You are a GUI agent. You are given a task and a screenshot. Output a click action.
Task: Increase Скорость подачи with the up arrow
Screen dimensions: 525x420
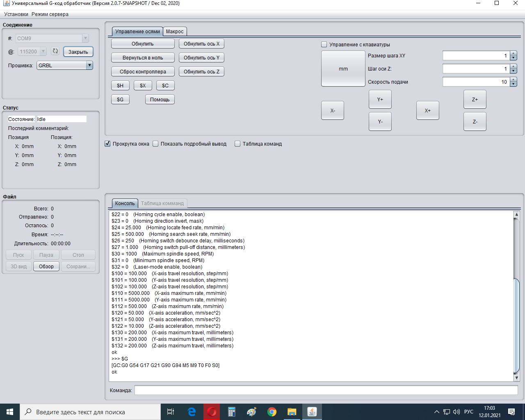514,80
